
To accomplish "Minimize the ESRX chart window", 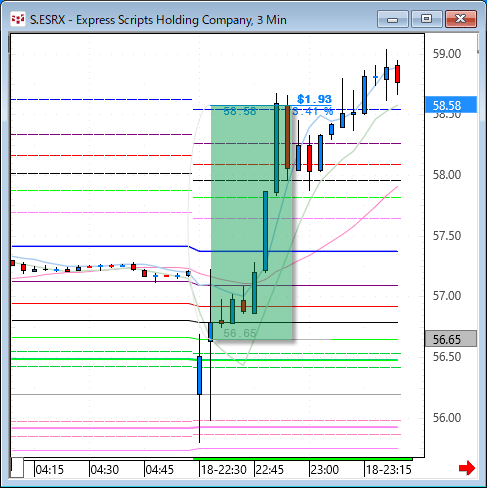I will (x=393, y=19).
